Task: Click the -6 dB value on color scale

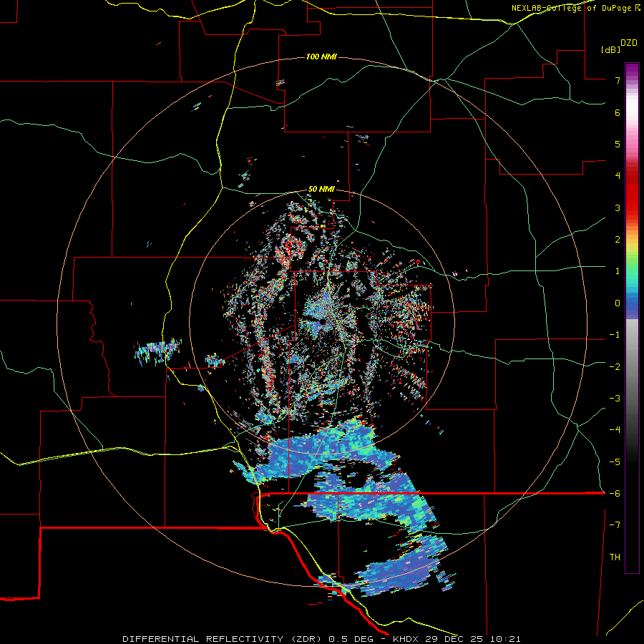Action: (x=615, y=494)
